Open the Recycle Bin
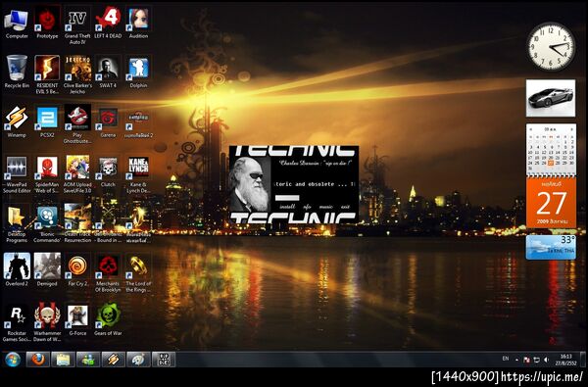 point(17,72)
